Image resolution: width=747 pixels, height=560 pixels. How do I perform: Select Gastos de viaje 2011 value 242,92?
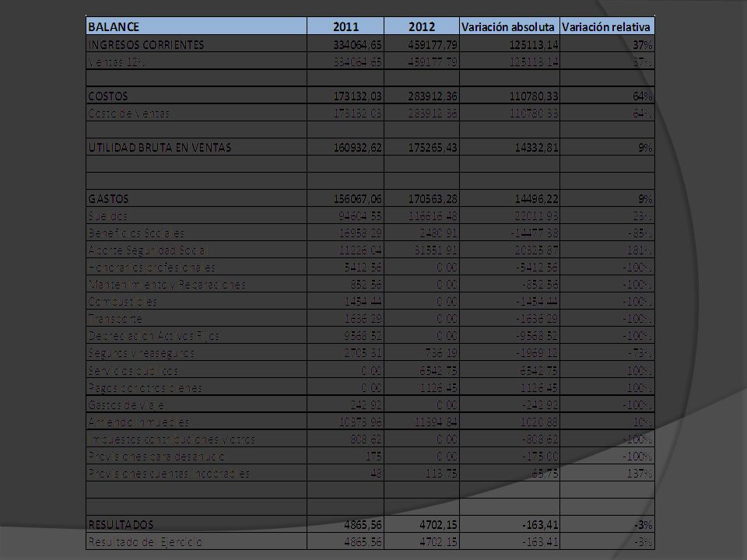tap(366, 404)
